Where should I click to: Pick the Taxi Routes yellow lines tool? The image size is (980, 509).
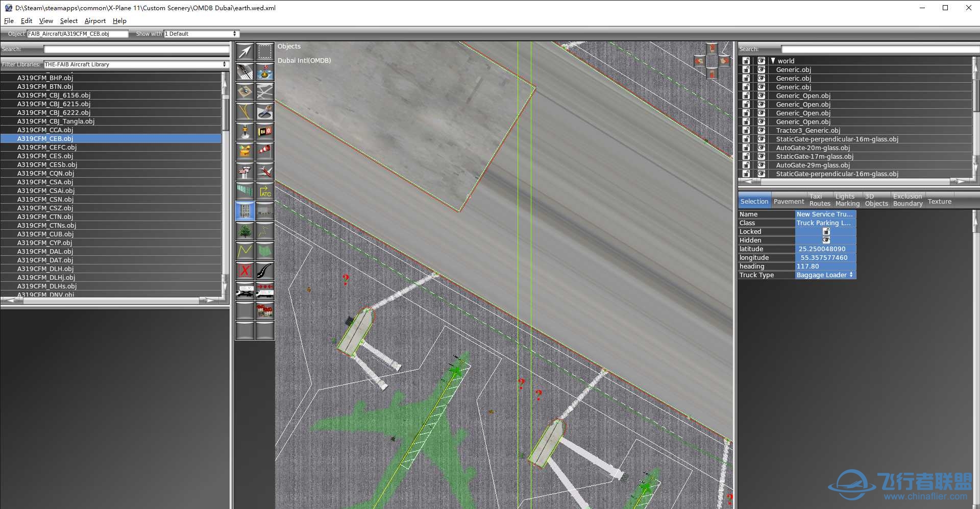245,111
